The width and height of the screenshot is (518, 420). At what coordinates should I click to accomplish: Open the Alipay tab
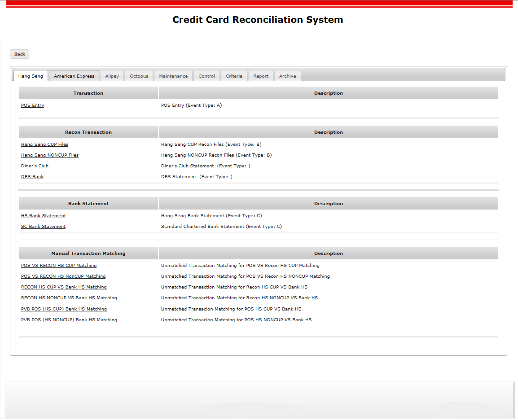(x=112, y=76)
